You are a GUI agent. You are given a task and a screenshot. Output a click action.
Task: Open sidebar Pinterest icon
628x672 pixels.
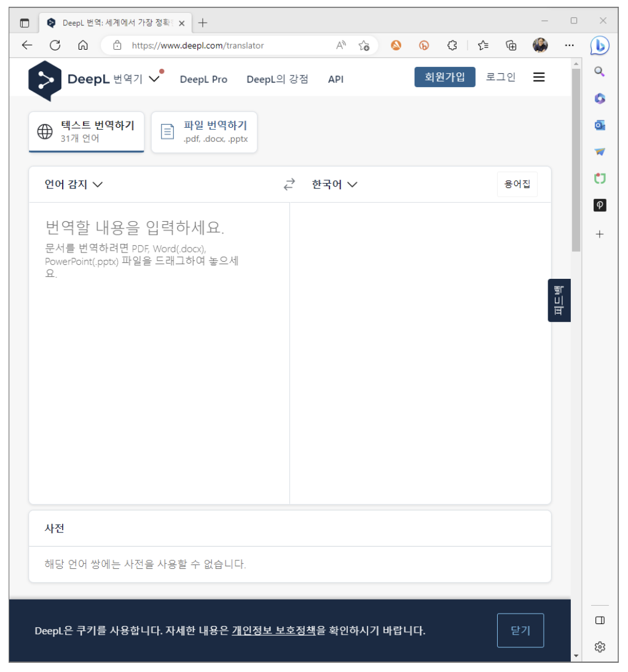600,205
